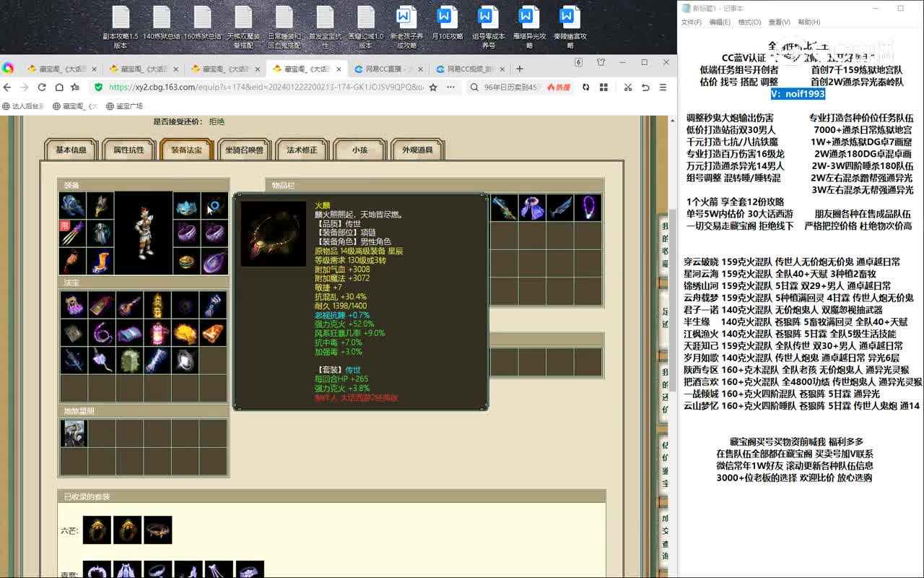Open the 副本攻略1.5版本 desktop file
Screen dimensions: 924x578
coord(121,27)
